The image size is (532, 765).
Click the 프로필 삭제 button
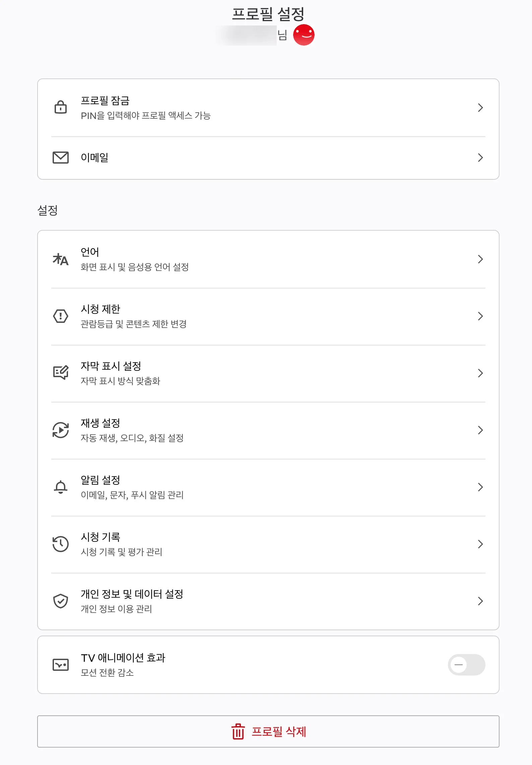coord(268,731)
